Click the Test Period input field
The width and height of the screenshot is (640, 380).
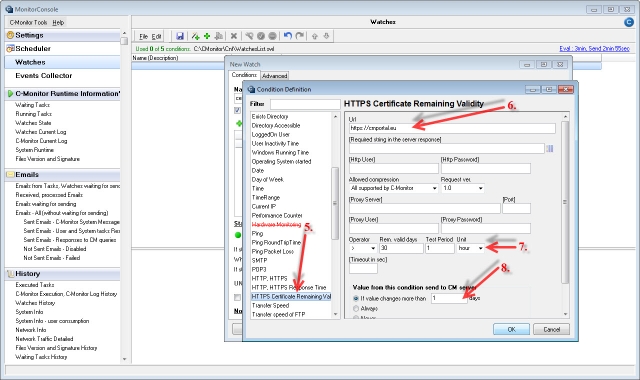tap(440, 248)
